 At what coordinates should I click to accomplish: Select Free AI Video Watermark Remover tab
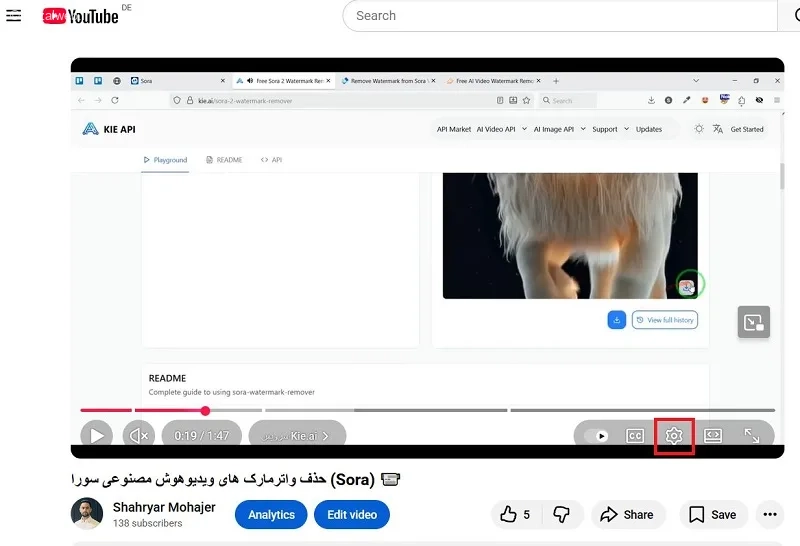[x=493, y=81]
